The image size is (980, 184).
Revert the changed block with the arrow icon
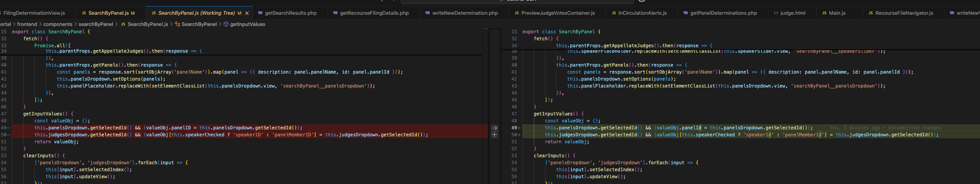pos(494,128)
